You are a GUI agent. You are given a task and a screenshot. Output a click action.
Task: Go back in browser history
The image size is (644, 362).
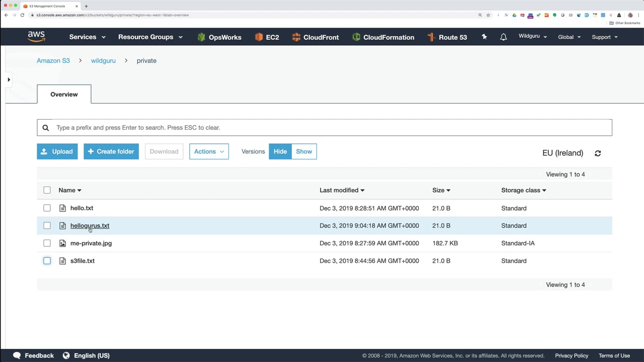click(x=6, y=15)
